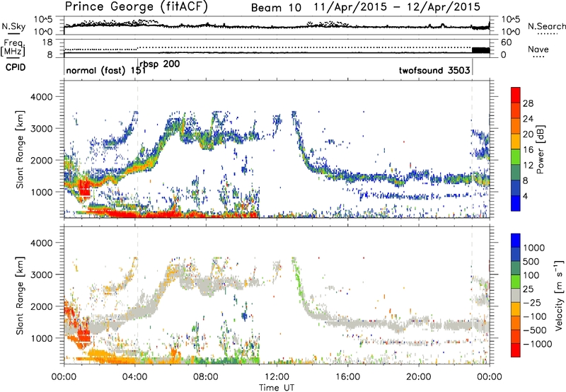Click the 'Prince George (fitACF)' plot title
566x392 pixels.
point(136,6)
